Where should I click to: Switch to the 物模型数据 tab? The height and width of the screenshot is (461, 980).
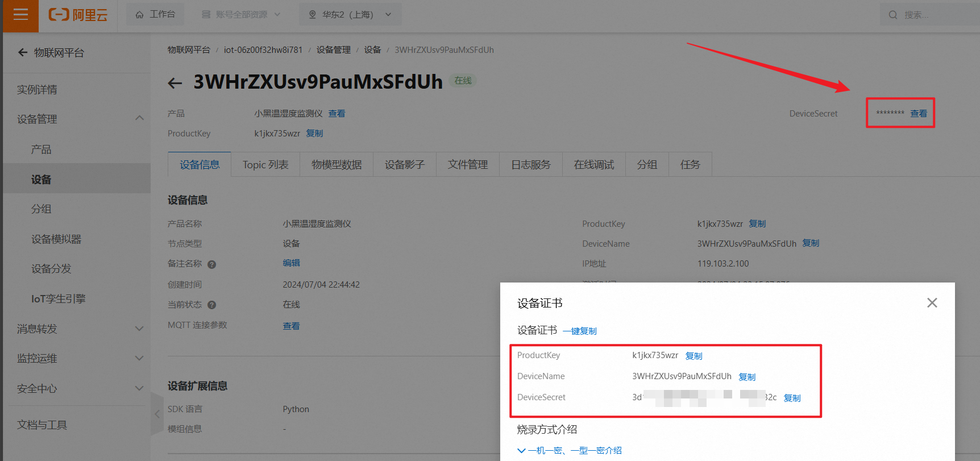[337, 164]
